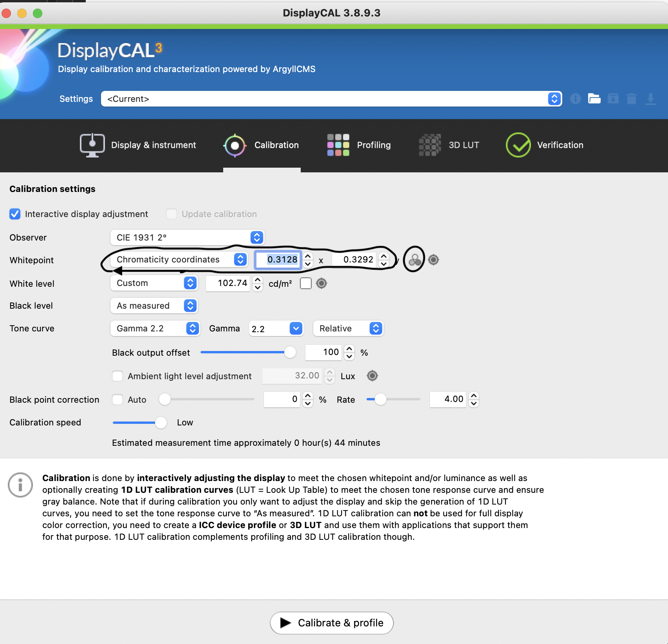Click the install profile download icon

[x=650, y=99]
